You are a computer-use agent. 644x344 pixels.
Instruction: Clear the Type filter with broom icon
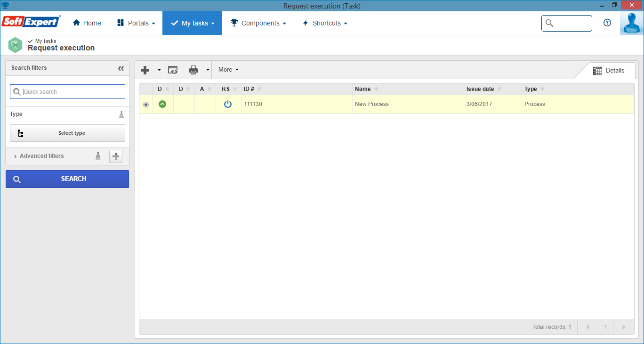point(121,114)
